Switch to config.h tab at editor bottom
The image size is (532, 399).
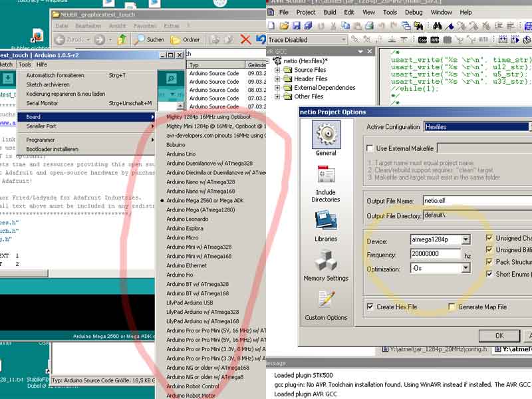tap(435, 349)
